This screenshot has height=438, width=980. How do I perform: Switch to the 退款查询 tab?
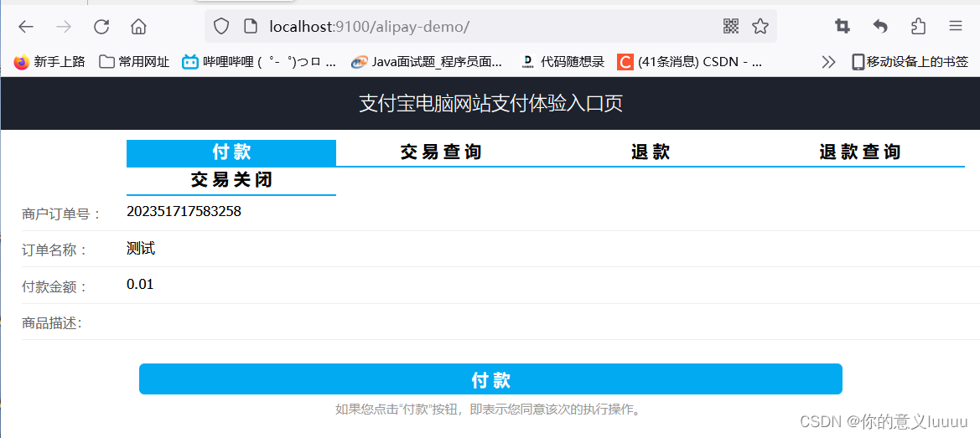click(x=860, y=153)
